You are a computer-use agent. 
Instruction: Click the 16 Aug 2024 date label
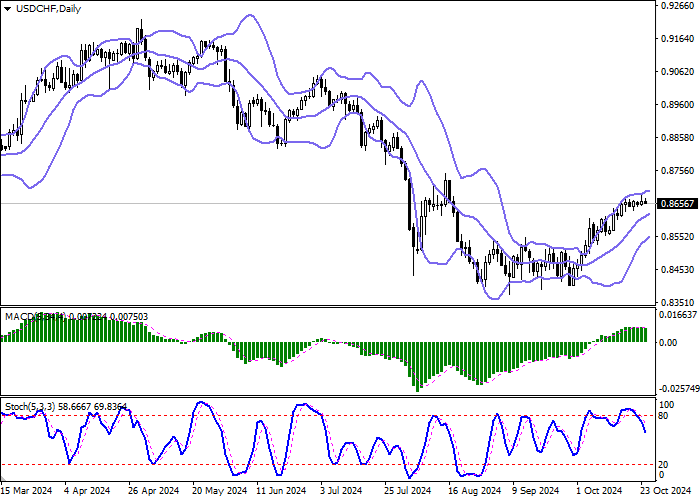pyautogui.click(x=476, y=491)
